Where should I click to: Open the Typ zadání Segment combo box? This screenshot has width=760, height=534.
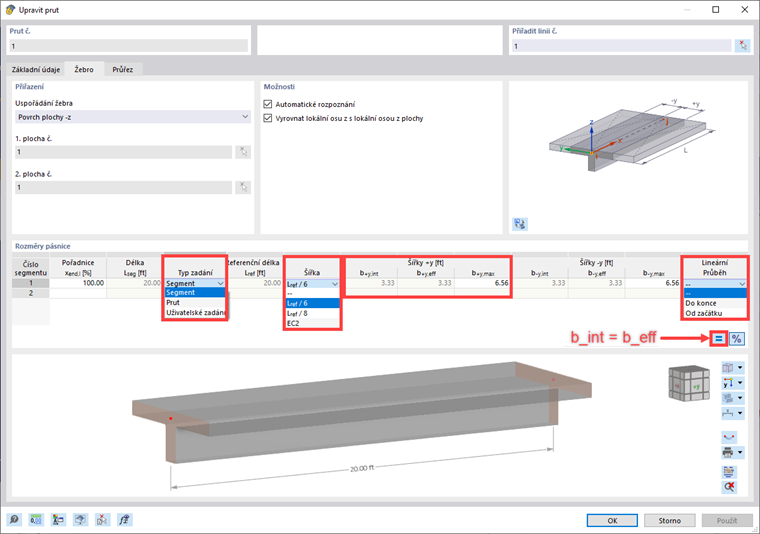pyautogui.click(x=195, y=283)
